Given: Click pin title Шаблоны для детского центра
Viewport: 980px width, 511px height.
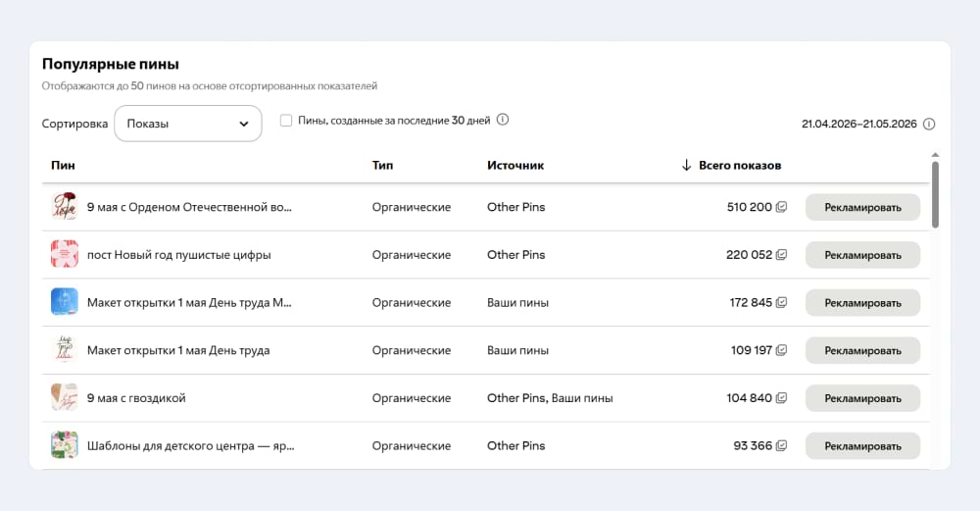Looking at the screenshot, I should pyautogui.click(x=191, y=446).
